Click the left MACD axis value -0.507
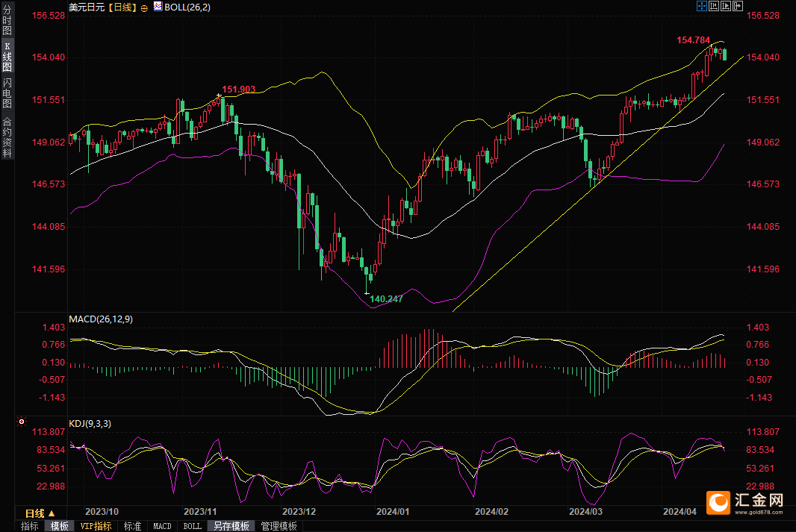 [x=52, y=379]
